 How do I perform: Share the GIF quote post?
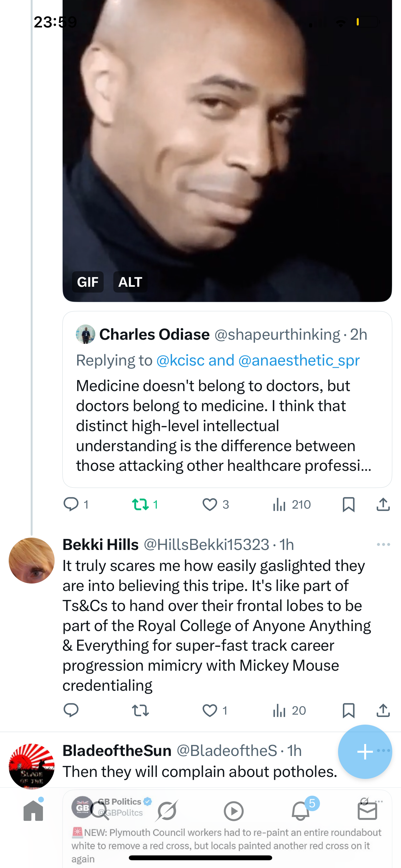(x=383, y=504)
